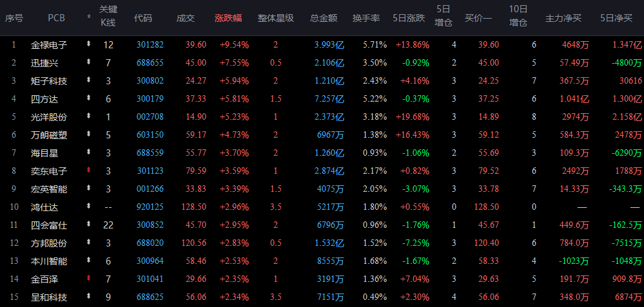Sort by 买价一 column header
Screen dimensions: 644x307
pos(478,18)
